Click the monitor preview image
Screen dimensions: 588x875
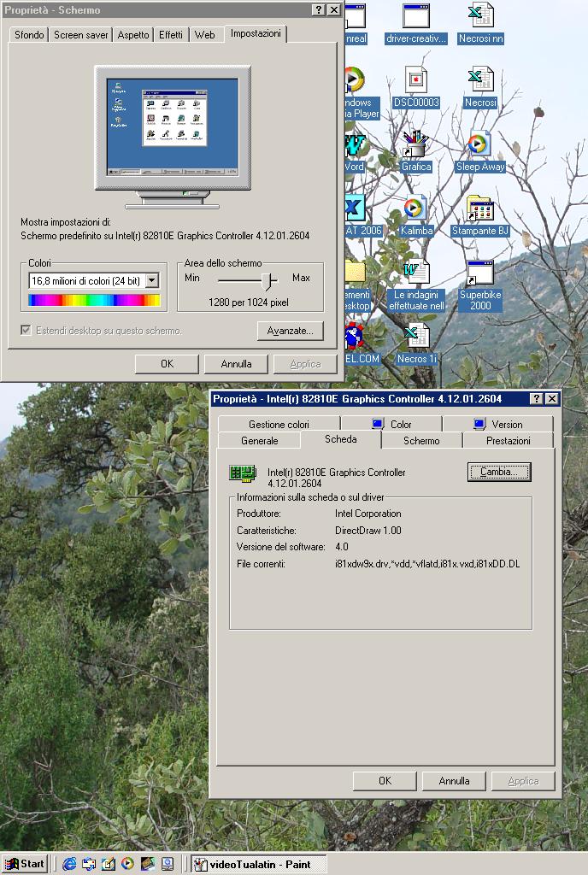pos(173,138)
